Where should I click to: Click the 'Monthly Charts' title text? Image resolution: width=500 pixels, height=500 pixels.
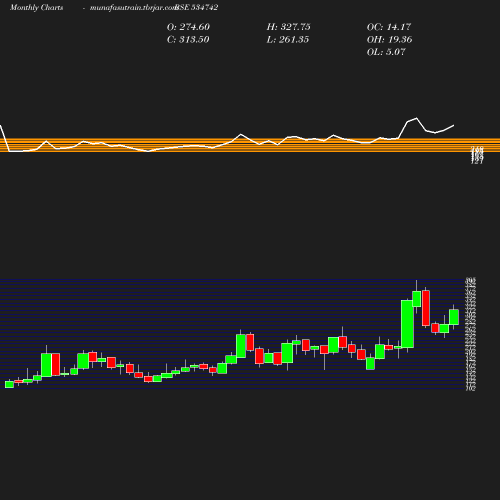tap(36, 7)
